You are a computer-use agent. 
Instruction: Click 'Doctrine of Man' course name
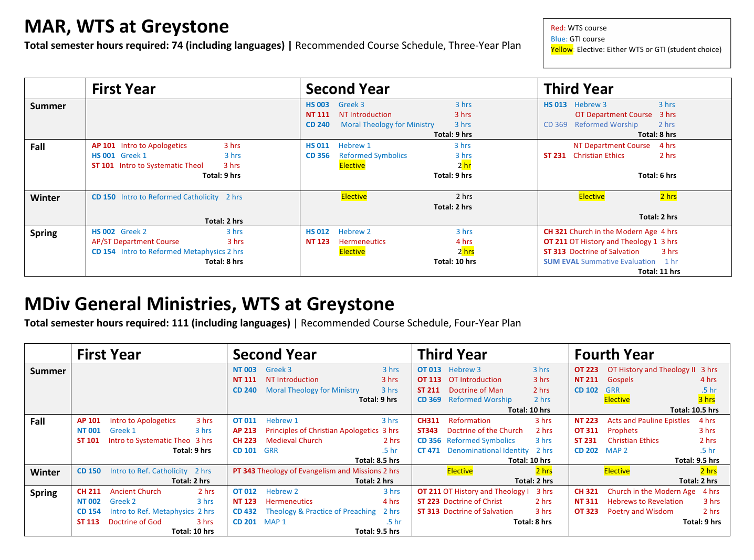pos(476,390)
